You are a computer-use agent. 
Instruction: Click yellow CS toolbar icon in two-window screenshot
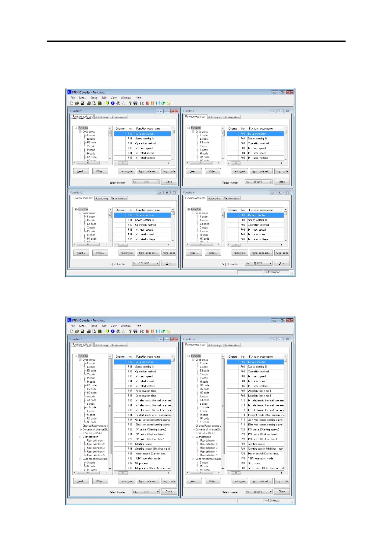click(x=168, y=331)
